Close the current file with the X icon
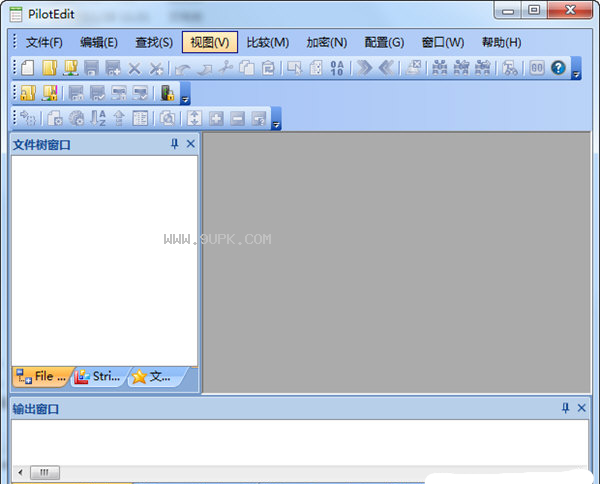 click(x=134, y=69)
